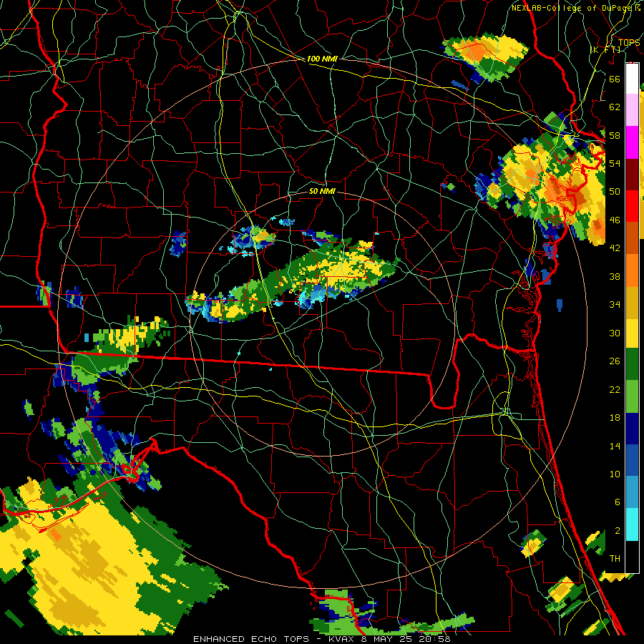Click the legend value 46
The height and width of the screenshot is (644, 644).
click(x=615, y=220)
